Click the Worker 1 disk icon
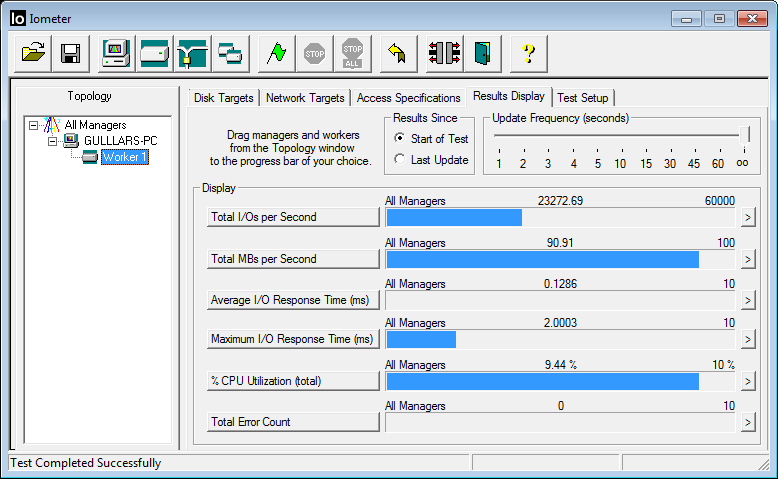This screenshot has height=479, width=778. tap(90, 157)
